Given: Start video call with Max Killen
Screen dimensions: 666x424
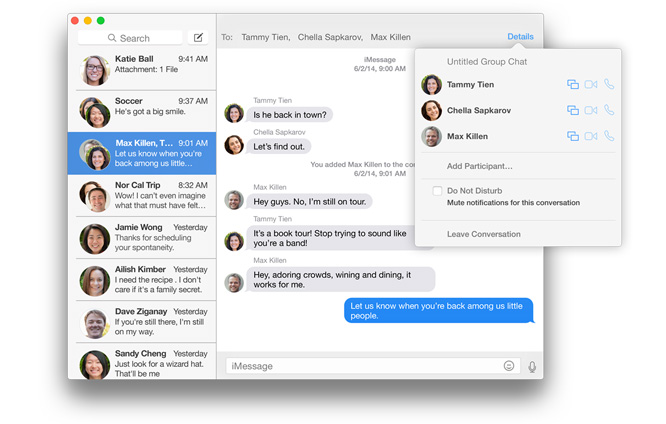Looking at the screenshot, I should (591, 136).
